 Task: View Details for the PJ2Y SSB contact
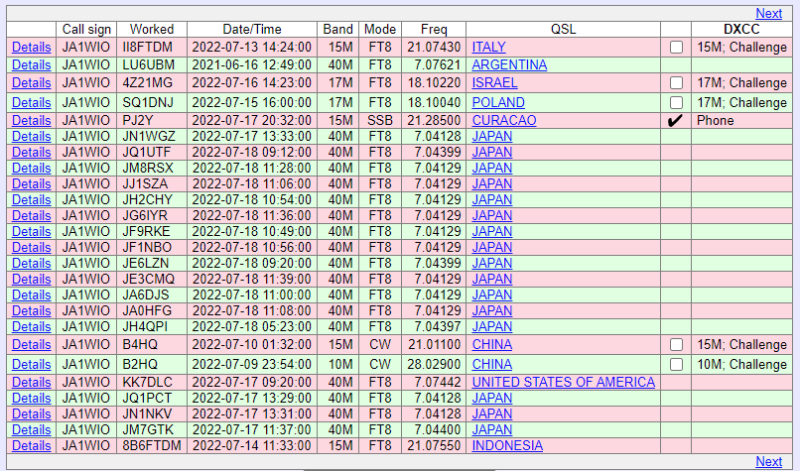[31, 120]
